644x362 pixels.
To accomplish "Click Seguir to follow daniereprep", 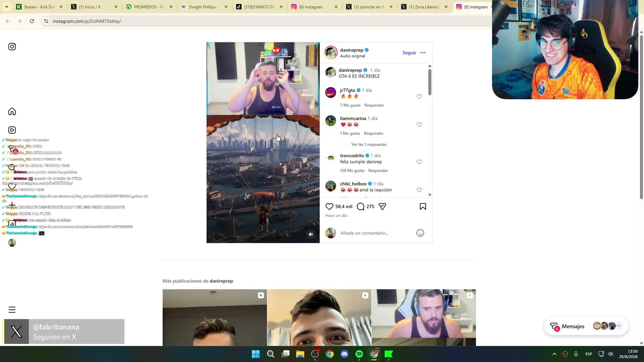I will 409,53.
